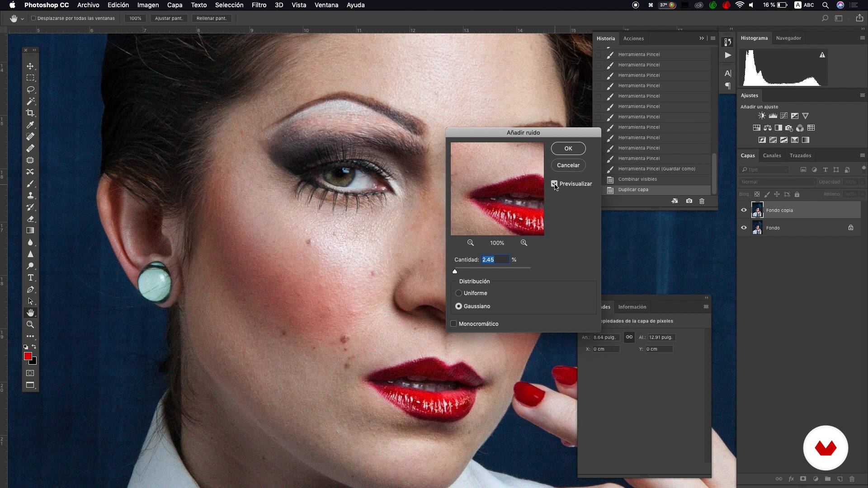Open the Capa menu
The height and width of the screenshot is (488, 868).
coord(175,5)
